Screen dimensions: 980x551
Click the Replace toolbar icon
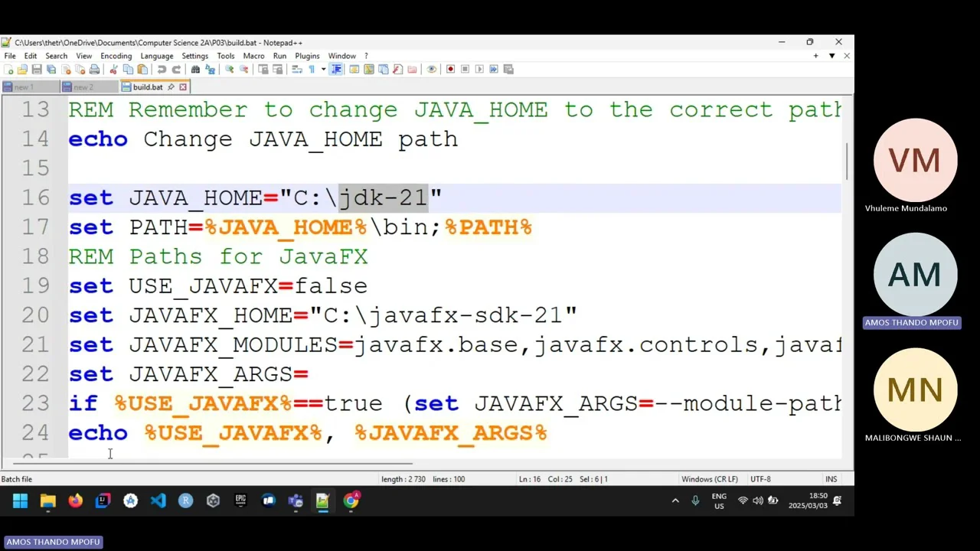[x=210, y=69]
